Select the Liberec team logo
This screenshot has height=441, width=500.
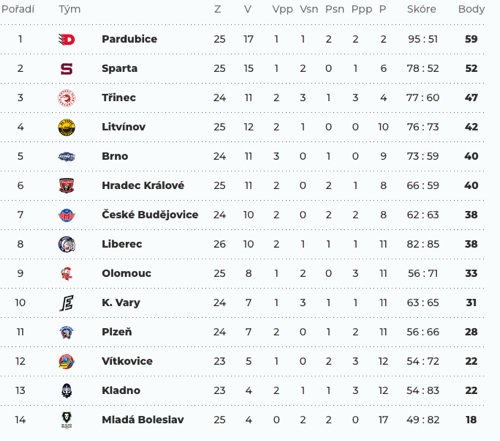66,244
